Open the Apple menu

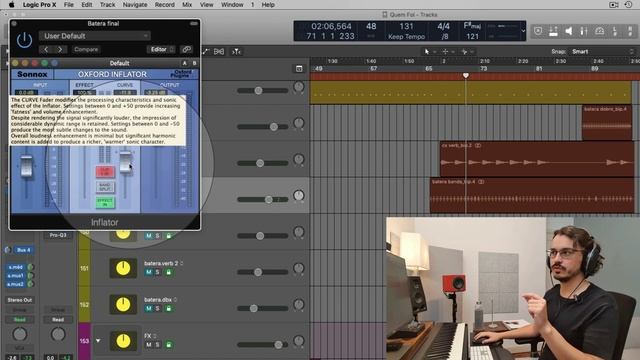coord(11,4)
